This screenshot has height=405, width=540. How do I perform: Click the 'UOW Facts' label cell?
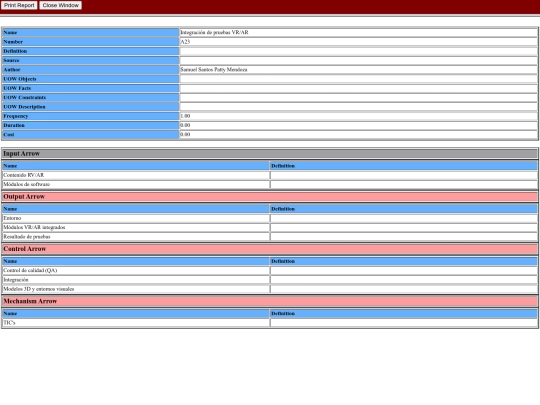90,88
